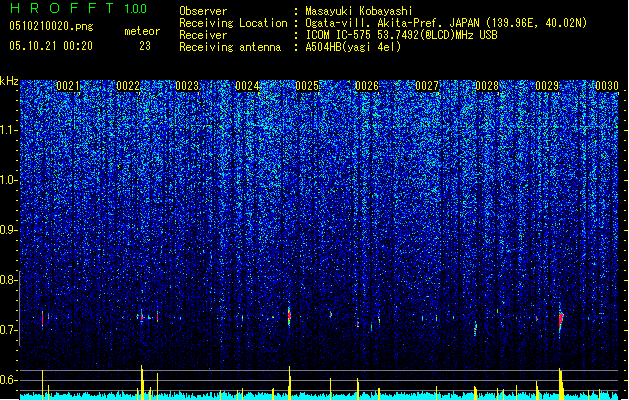Select the file name 0510210020.png

tap(51, 26)
